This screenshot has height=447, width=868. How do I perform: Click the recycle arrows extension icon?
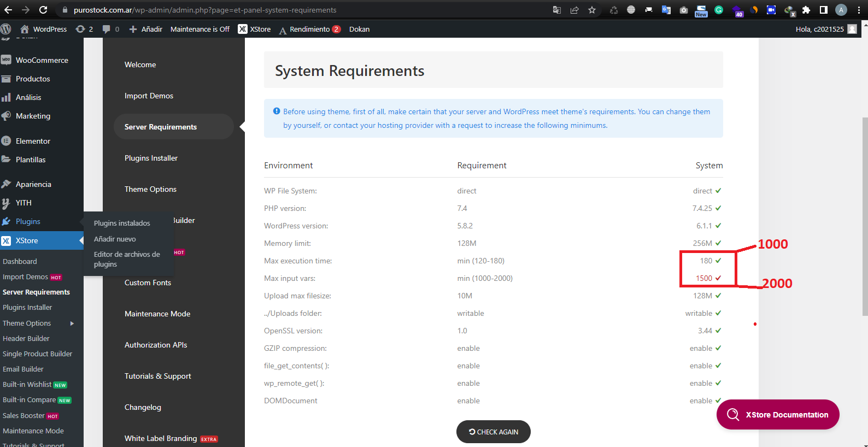614,10
